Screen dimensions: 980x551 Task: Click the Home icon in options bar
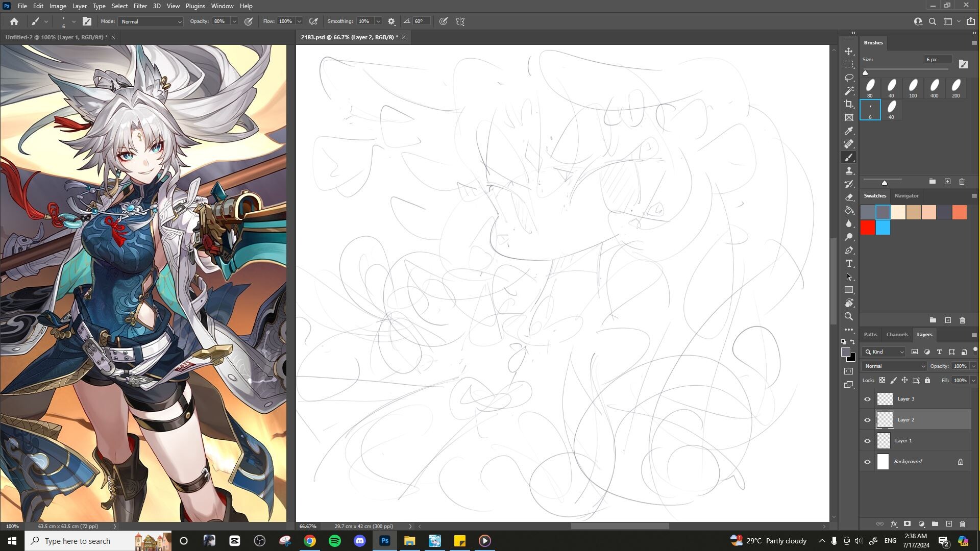(14, 21)
